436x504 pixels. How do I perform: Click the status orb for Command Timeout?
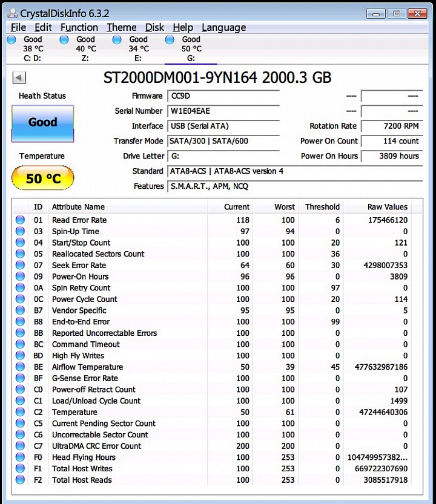[x=20, y=344]
